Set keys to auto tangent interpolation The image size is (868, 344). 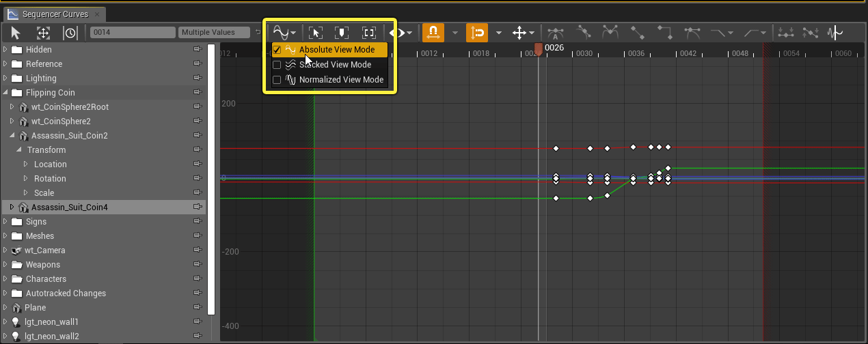556,32
